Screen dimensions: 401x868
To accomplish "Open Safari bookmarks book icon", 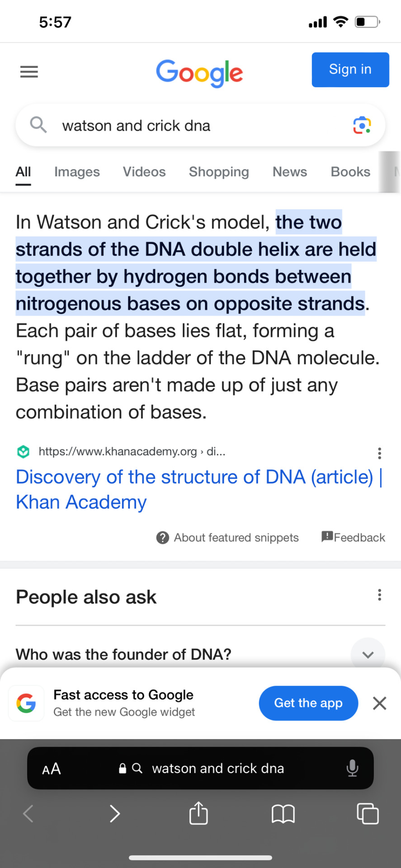I will point(283,814).
